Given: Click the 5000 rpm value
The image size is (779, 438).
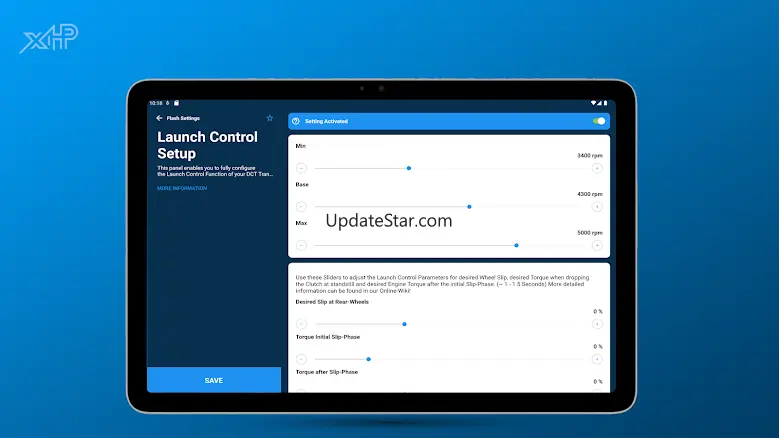Looking at the screenshot, I should tap(590, 233).
